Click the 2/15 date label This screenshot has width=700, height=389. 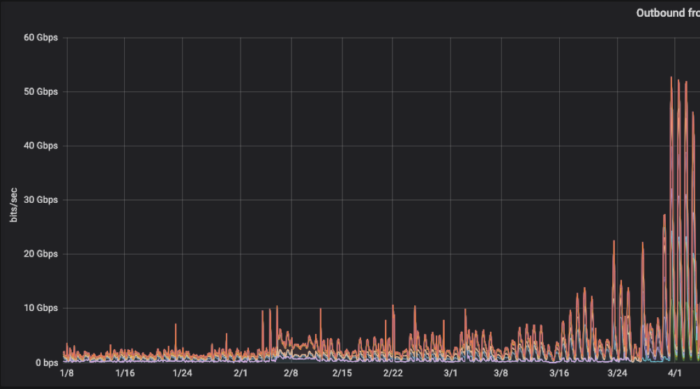[x=342, y=373]
